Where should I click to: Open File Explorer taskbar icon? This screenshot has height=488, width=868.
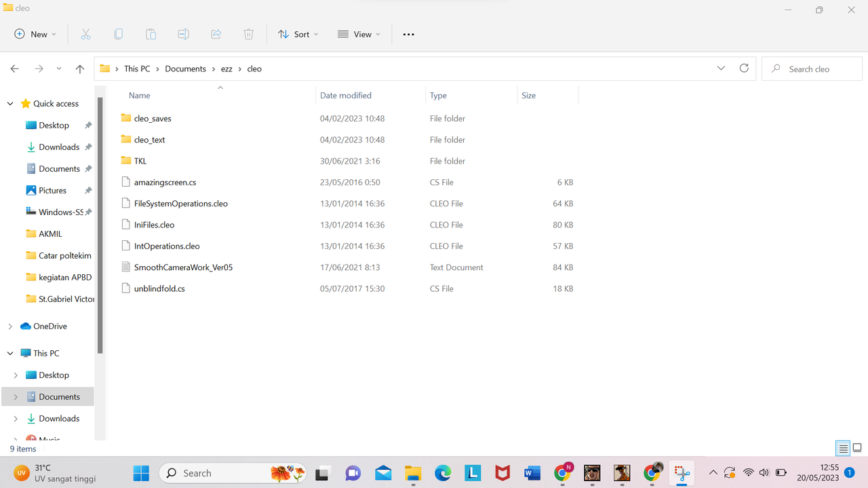(413, 472)
